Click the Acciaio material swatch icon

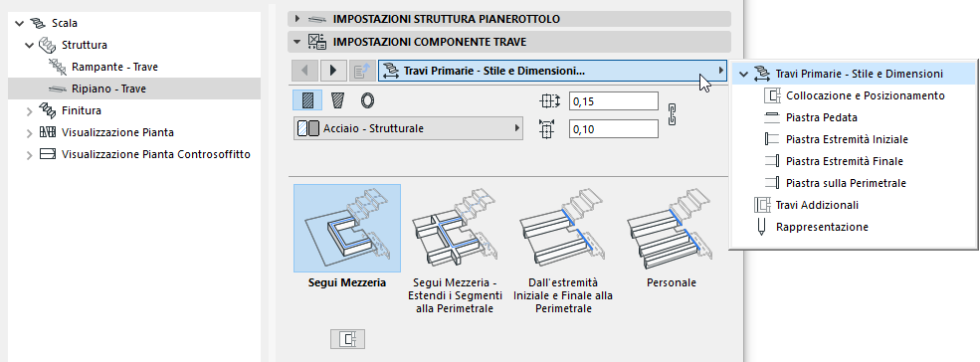pos(308,129)
